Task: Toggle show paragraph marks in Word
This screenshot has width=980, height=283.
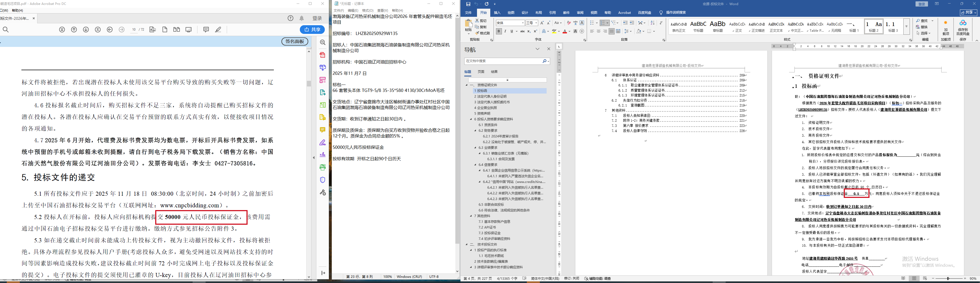Action: click(x=661, y=23)
